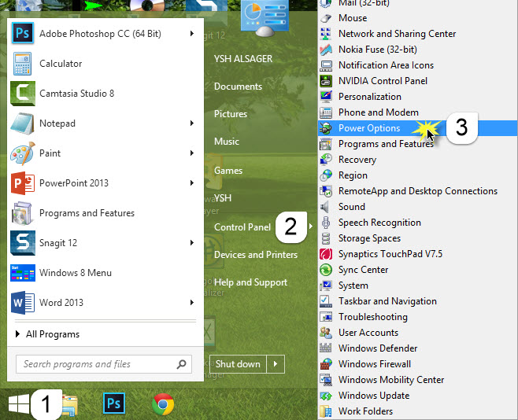Launch Calculator via its icon
518x420 pixels.
click(23, 64)
